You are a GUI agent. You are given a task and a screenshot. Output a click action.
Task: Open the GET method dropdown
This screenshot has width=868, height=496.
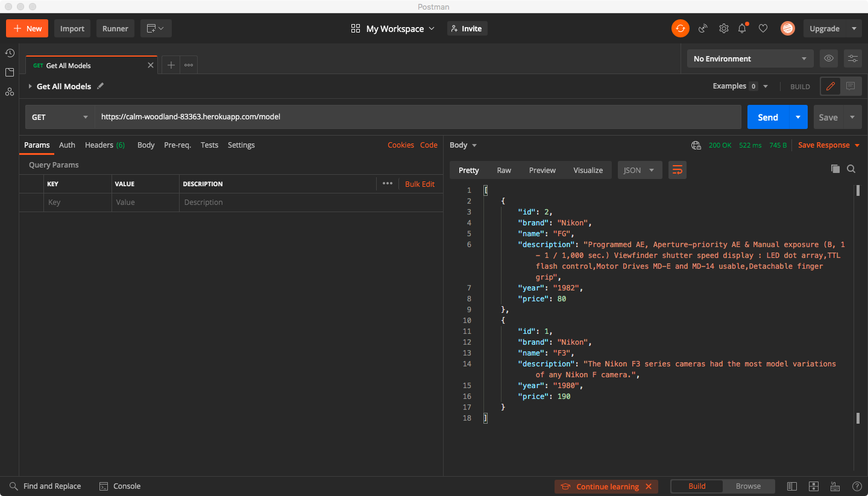click(60, 117)
